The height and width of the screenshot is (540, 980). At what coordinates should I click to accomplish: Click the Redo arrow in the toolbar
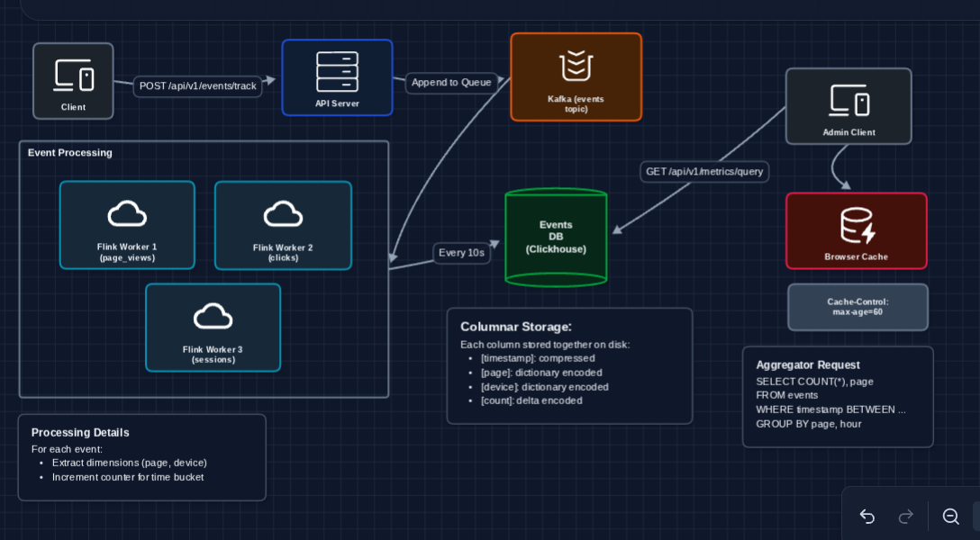coord(906,517)
